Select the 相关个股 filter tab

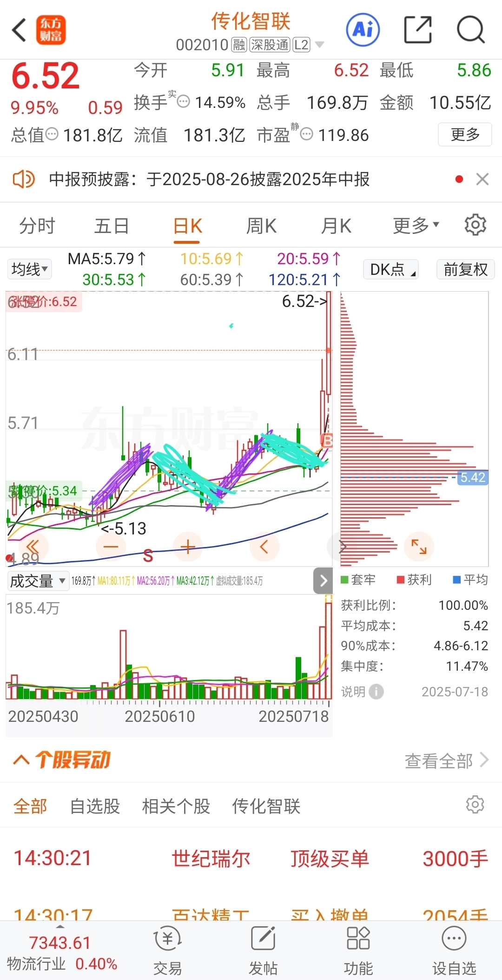pos(176,806)
